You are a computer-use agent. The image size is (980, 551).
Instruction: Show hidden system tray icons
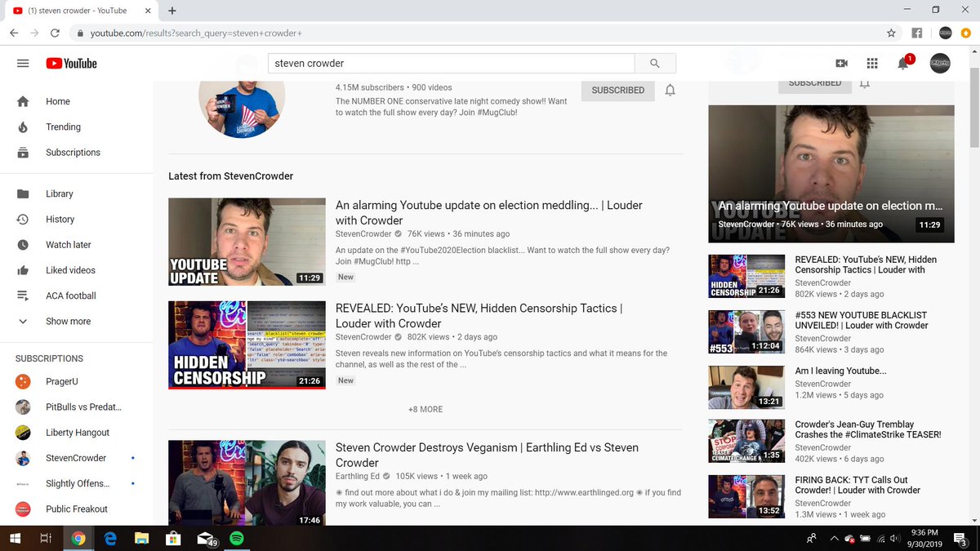click(834, 538)
